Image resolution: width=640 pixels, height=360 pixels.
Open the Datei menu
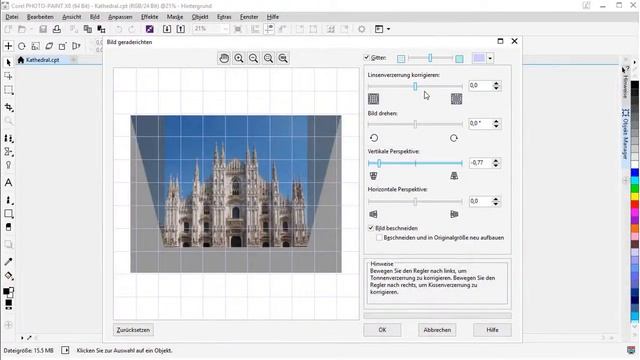(x=12, y=17)
